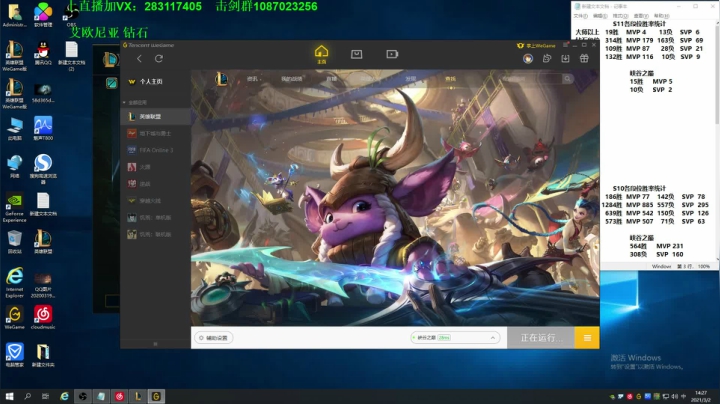The image size is (720, 404).
Task: Open Internet Explorer desktop icon
Action: tap(15, 283)
